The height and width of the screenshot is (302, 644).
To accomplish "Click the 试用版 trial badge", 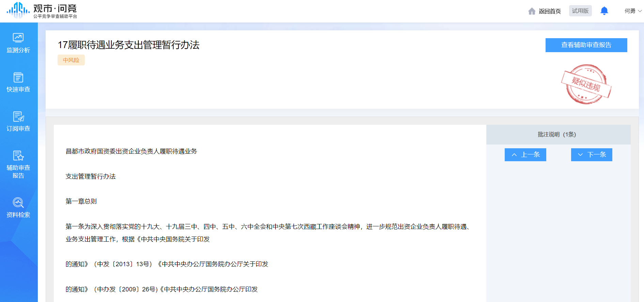I will click(x=580, y=11).
